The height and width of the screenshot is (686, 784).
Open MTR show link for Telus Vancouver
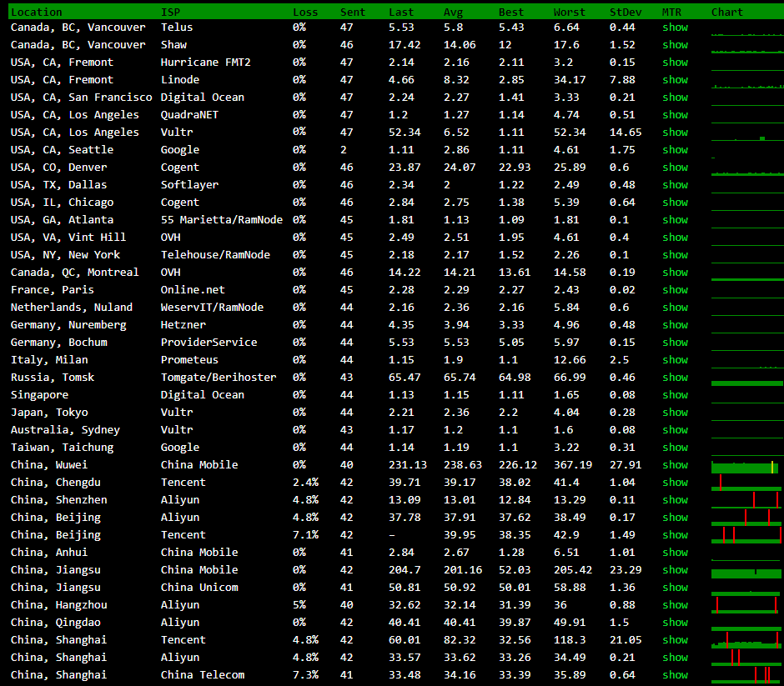coord(675,28)
